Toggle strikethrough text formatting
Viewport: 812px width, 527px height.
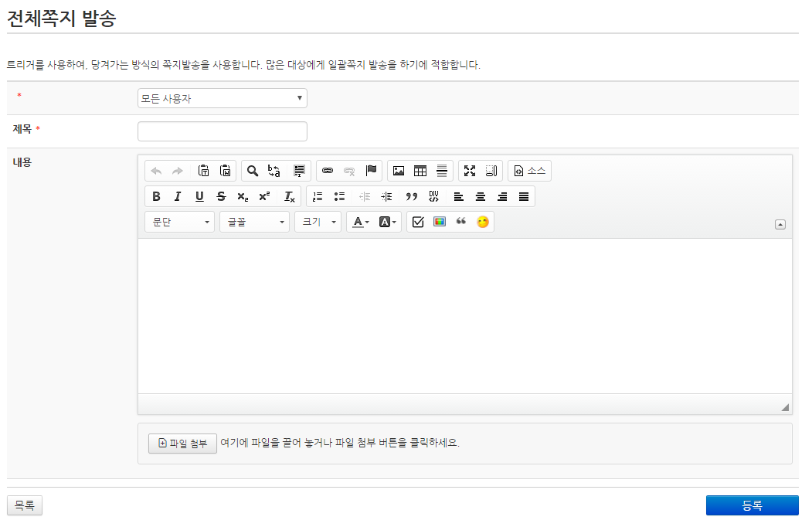click(221, 196)
